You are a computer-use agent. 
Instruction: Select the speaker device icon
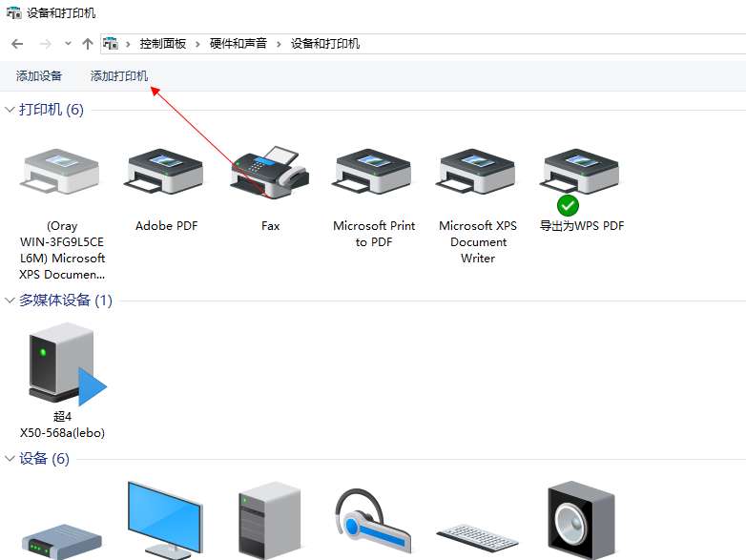click(x=580, y=520)
